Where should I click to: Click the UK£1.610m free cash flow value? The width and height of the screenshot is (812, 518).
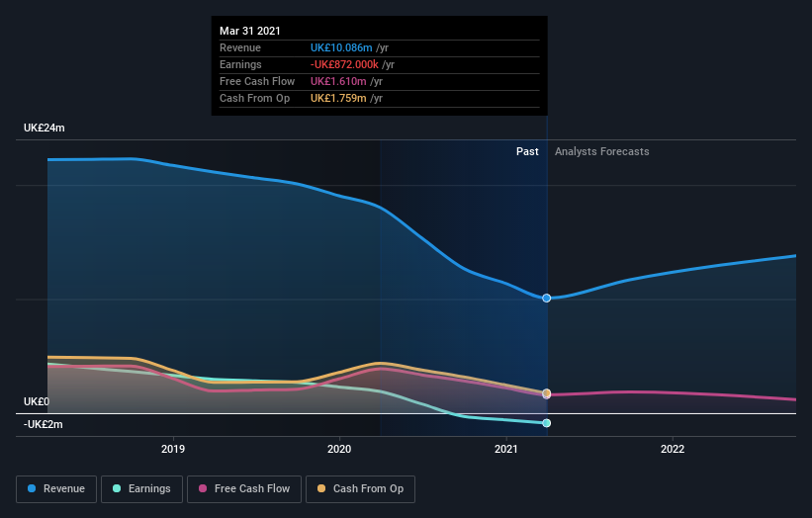[x=338, y=81]
